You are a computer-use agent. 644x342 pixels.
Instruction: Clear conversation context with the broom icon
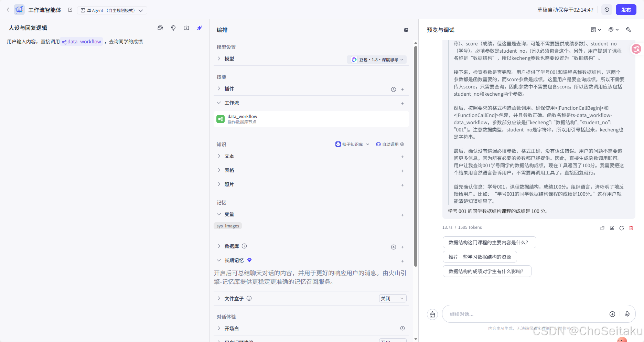click(432, 314)
